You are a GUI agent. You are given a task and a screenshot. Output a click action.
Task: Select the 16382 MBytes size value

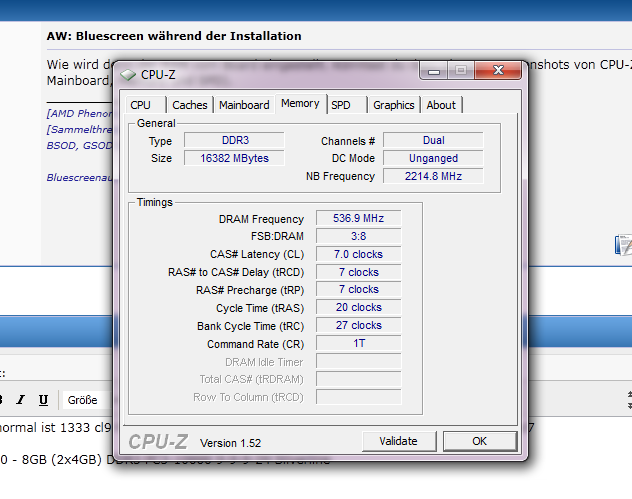click(234, 158)
